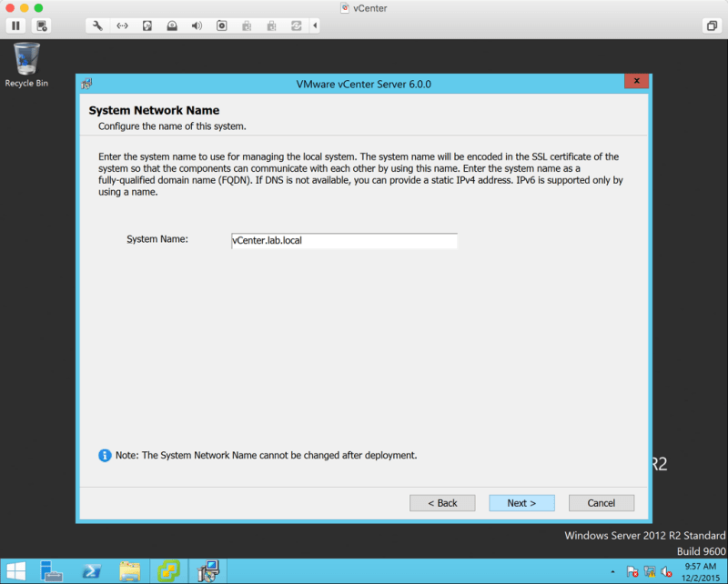The height and width of the screenshot is (584, 728).
Task: Open virtual machine settings wrench
Action: 97,25
